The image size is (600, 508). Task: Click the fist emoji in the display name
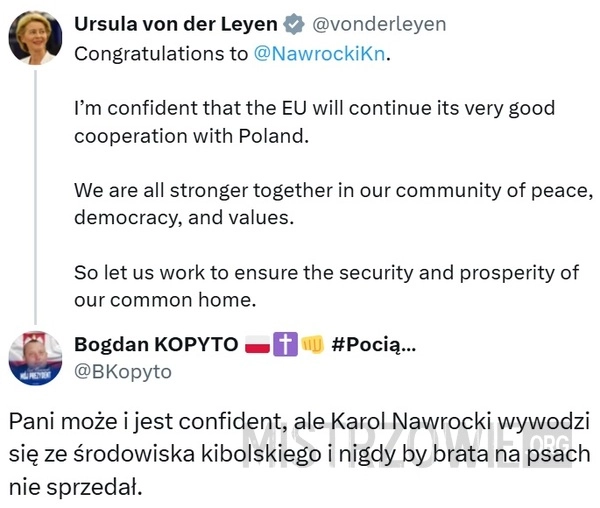click(313, 344)
